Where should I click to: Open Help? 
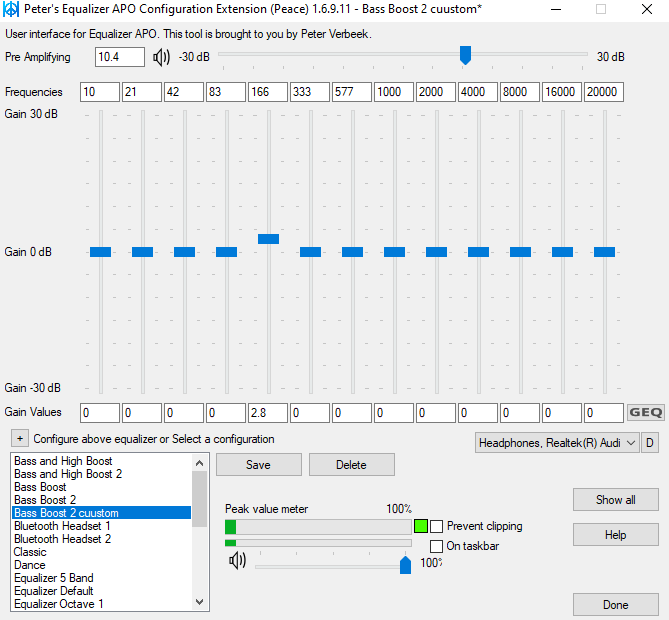(616, 535)
